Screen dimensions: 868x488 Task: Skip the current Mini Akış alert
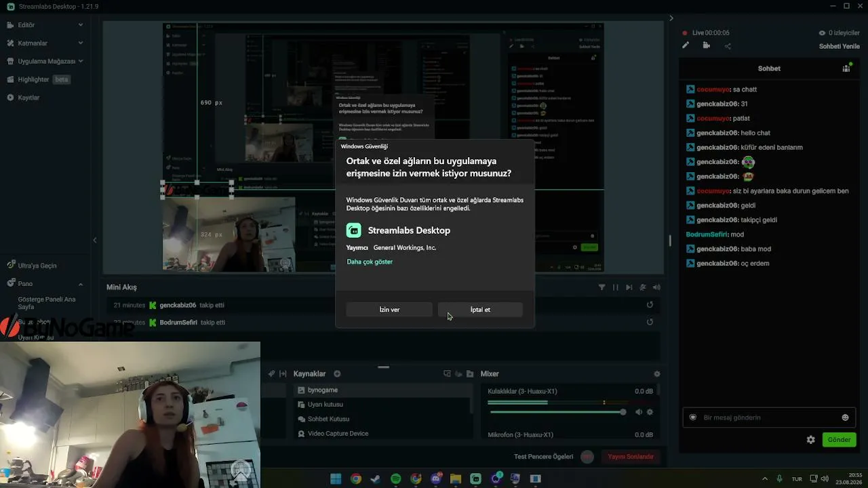[629, 287]
